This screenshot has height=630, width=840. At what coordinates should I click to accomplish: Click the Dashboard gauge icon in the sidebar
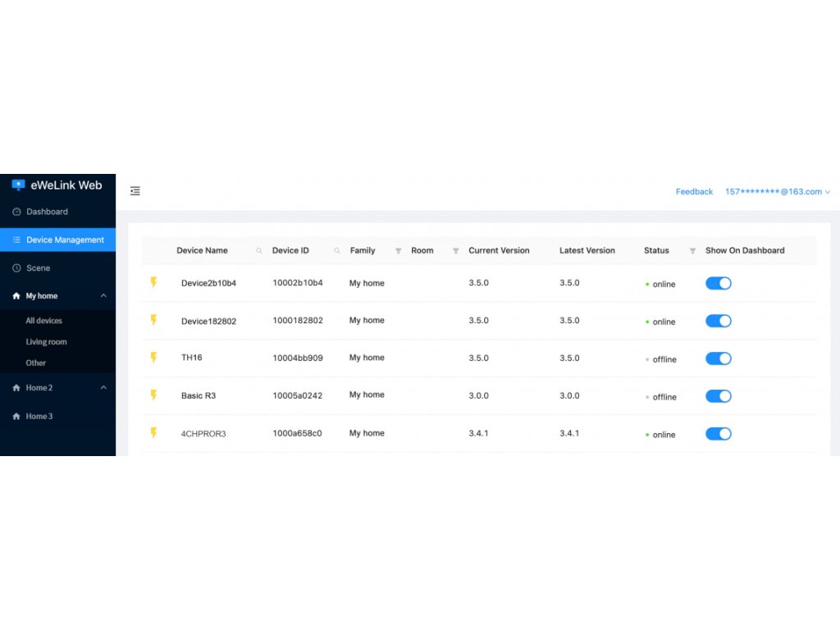click(x=16, y=212)
